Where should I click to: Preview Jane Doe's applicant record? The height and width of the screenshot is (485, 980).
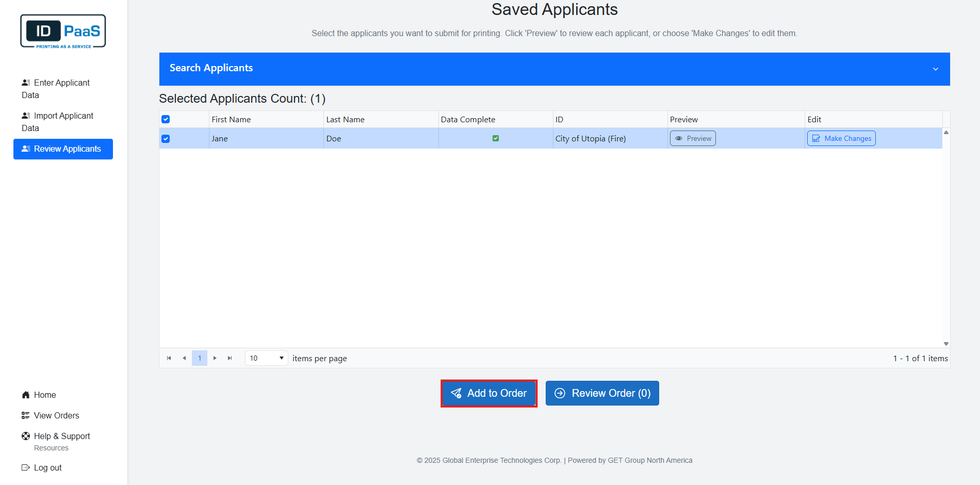(x=693, y=138)
